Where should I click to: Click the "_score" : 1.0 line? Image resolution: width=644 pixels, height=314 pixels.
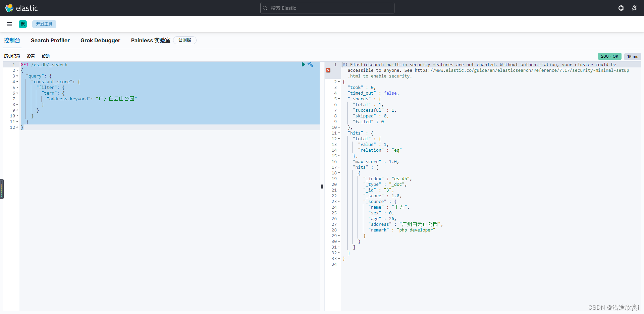pos(382,196)
